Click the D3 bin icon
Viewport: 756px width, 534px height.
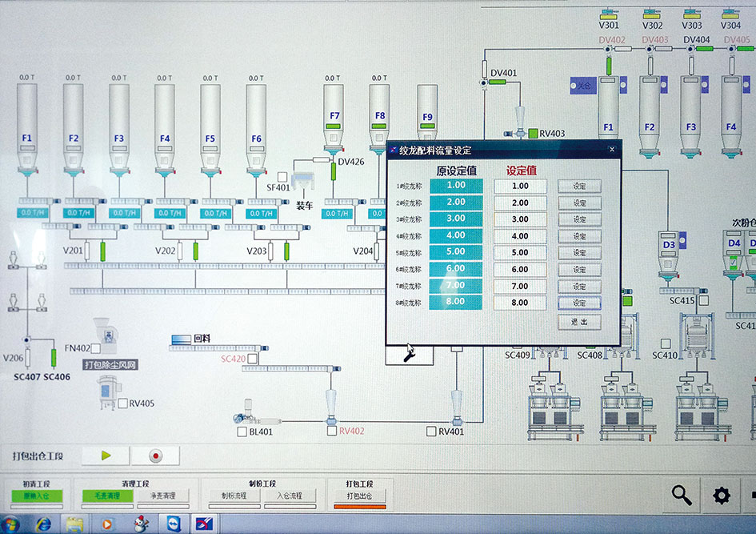click(x=668, y=256)
